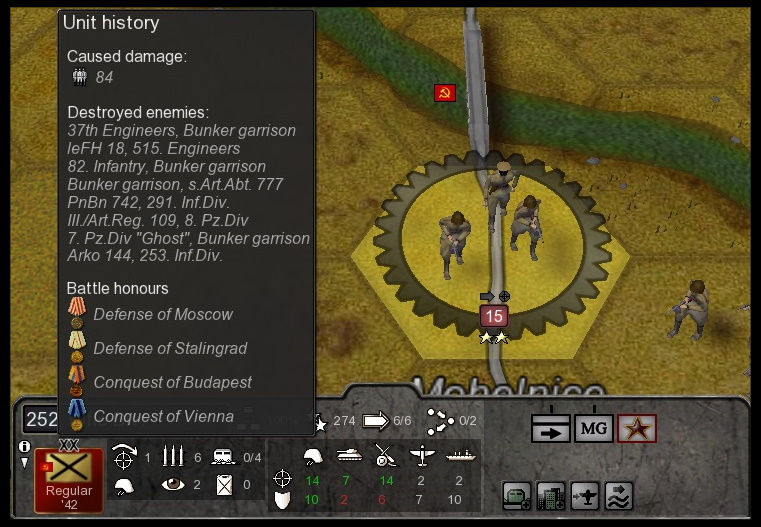The image size is (761, 527).
Task: Click the helmet unit-class icon below range
Action: 124,486
